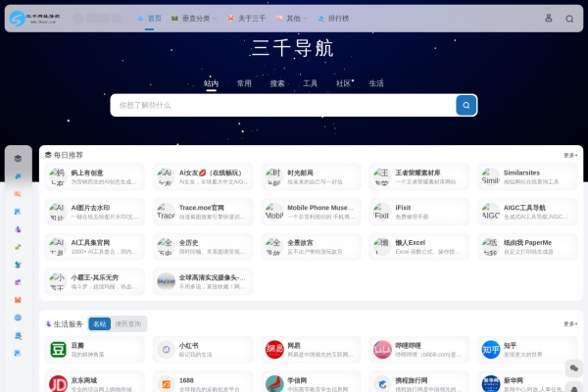Select the 社区 search tab

(343, 83)
